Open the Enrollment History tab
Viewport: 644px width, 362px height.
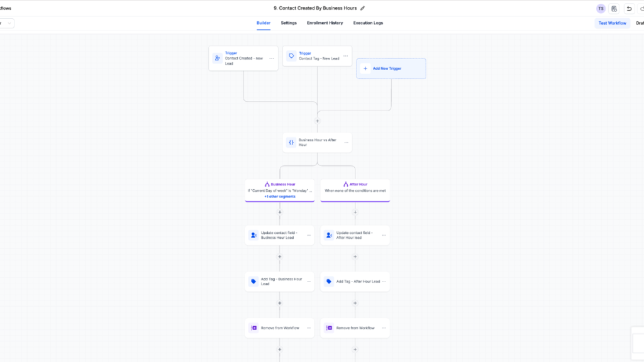325,23
